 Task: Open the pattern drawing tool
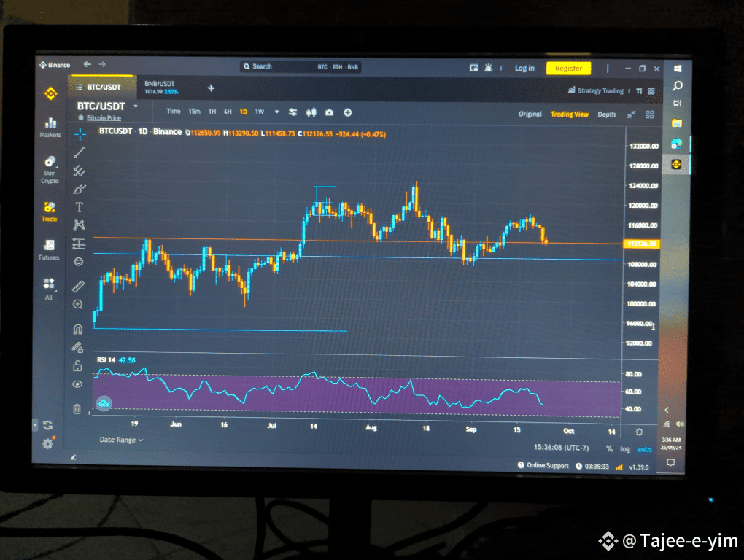(79, 225)
